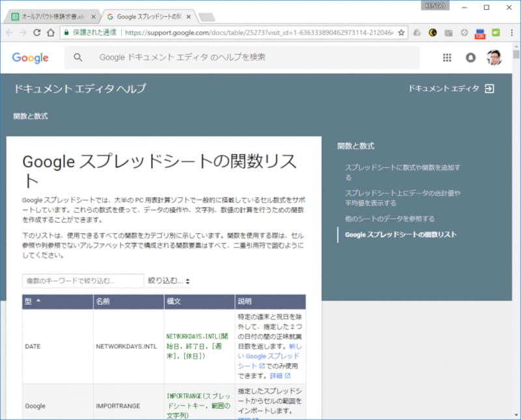Click the crosshair extension icon in toolbar
This screenshot has width=521, height=420.
tap(464, 31)
